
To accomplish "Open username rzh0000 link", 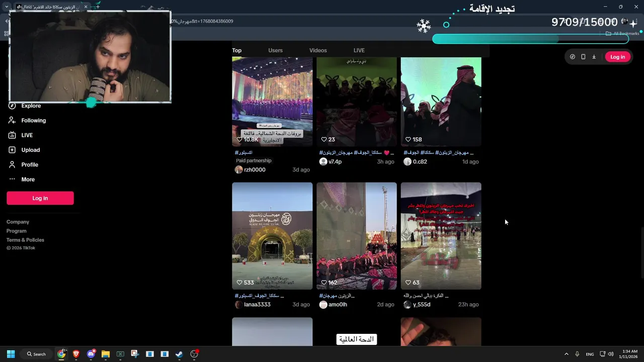I will coord(255,170).
